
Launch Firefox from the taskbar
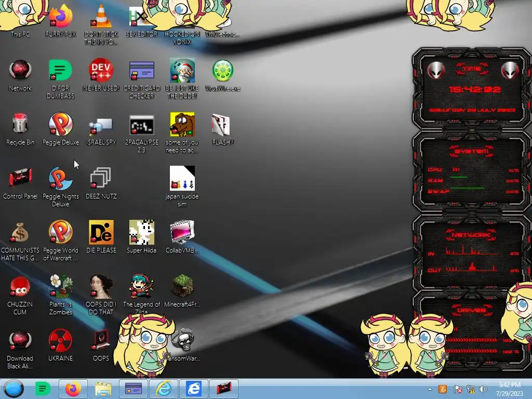[x=73, y=389]
